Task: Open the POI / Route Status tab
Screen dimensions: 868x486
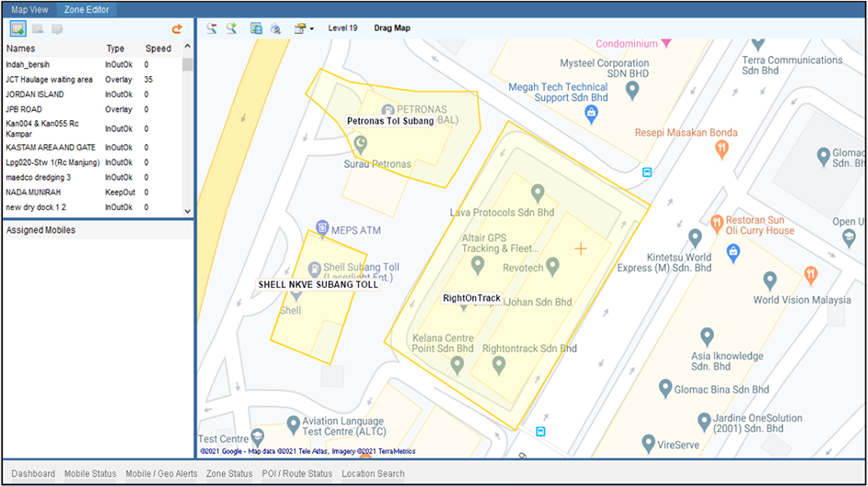Action: [296, 474]
